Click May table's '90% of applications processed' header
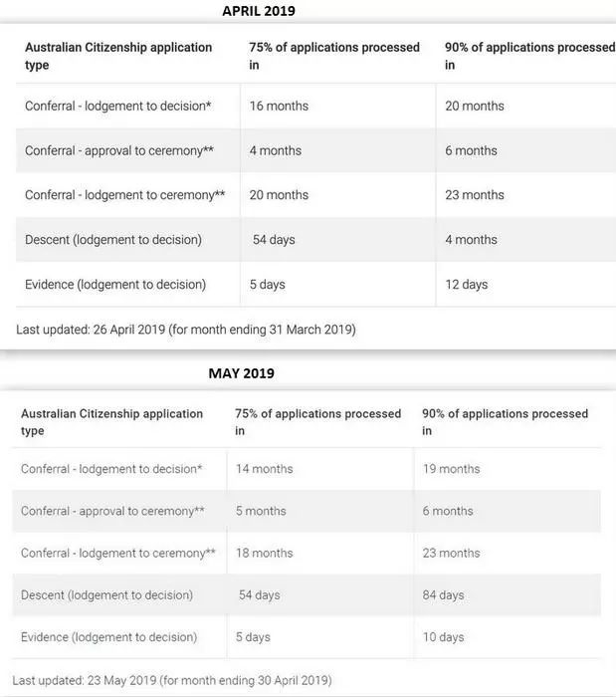The image size is (616, 697). pyautogui.click(x=505, y=422)
